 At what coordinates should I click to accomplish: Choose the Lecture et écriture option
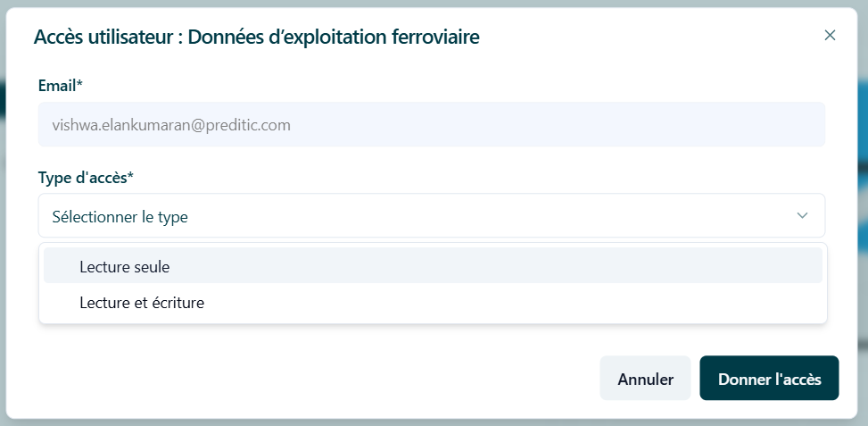pos(433,303)
